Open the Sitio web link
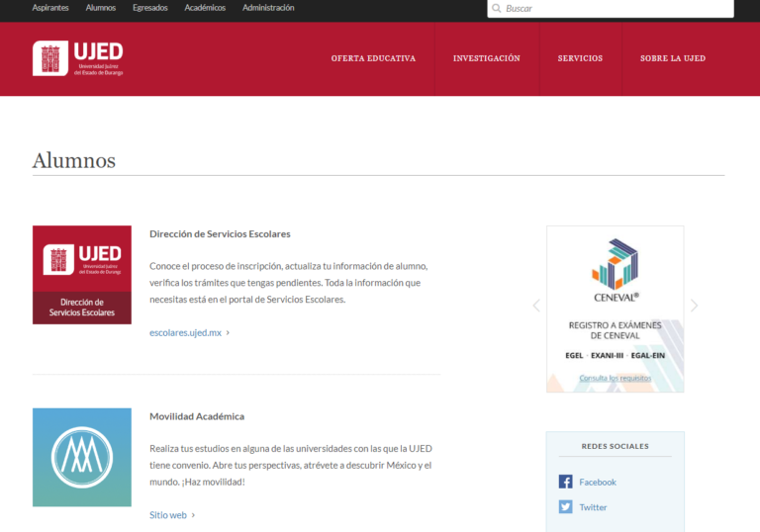The height and width of the screenshot is (532, 760). [x=168, y=515]
